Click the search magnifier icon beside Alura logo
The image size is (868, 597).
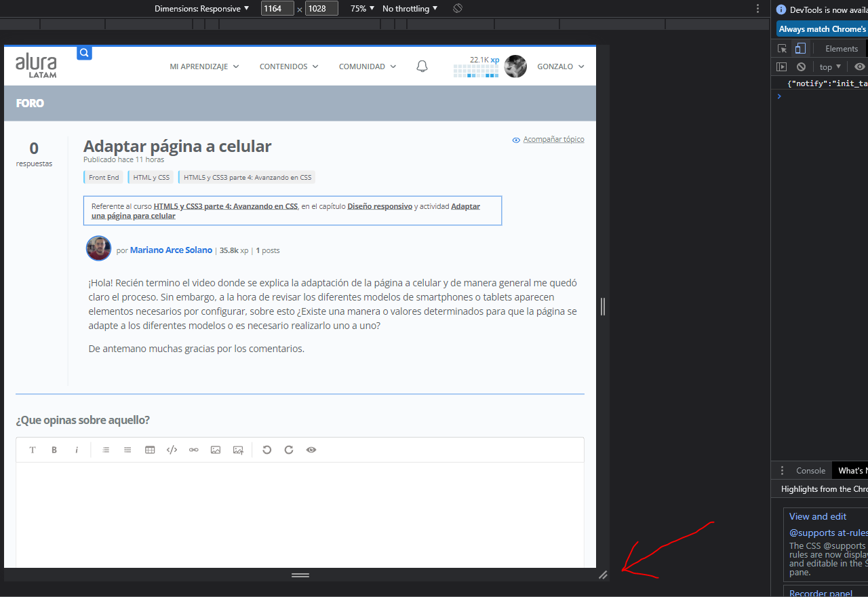point(84,53)
